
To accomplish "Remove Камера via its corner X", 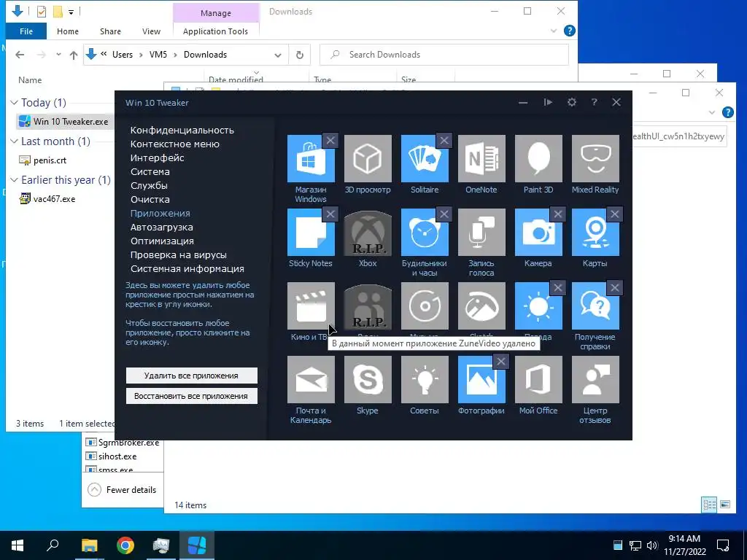I will coord(558,214).
